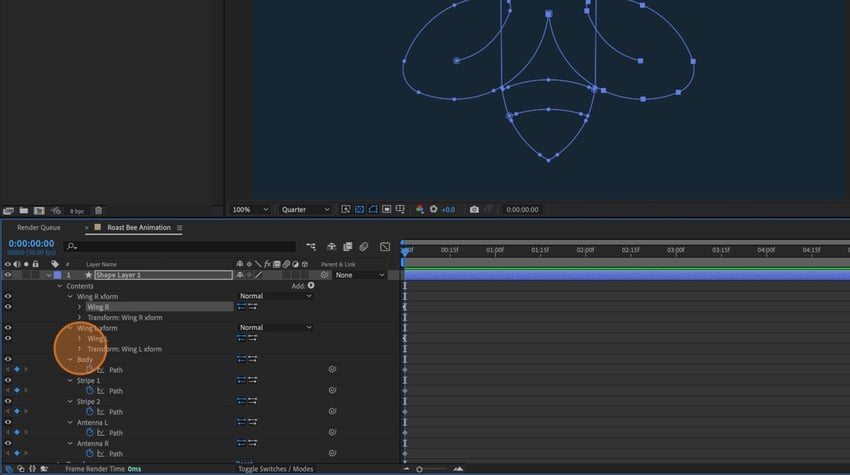Expand the Wing R path item
This screenshot has height=475, width=850.
tap(80, 307)
